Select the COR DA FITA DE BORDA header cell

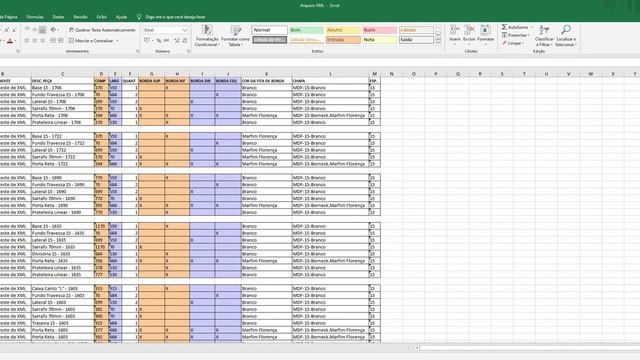pos(267,81)
